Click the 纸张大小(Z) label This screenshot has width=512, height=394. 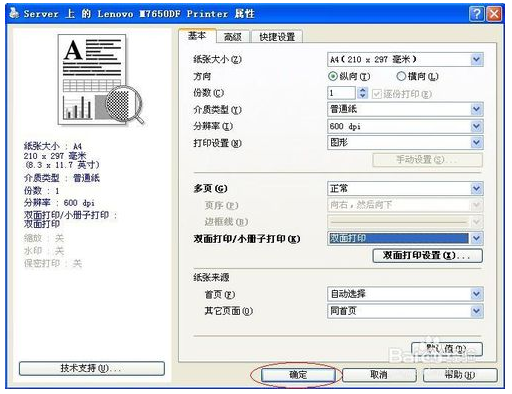[x=217, y=60]
